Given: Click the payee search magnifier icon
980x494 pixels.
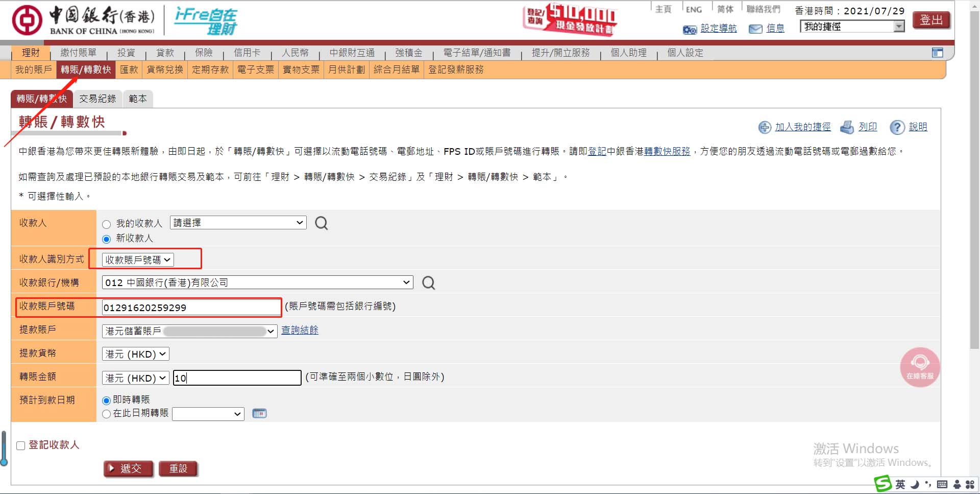Looking at the screenshot, I should 322,223.
